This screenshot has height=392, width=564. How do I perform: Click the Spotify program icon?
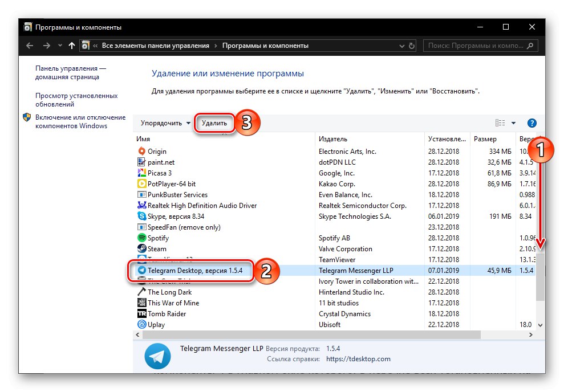tap(142, 238)
